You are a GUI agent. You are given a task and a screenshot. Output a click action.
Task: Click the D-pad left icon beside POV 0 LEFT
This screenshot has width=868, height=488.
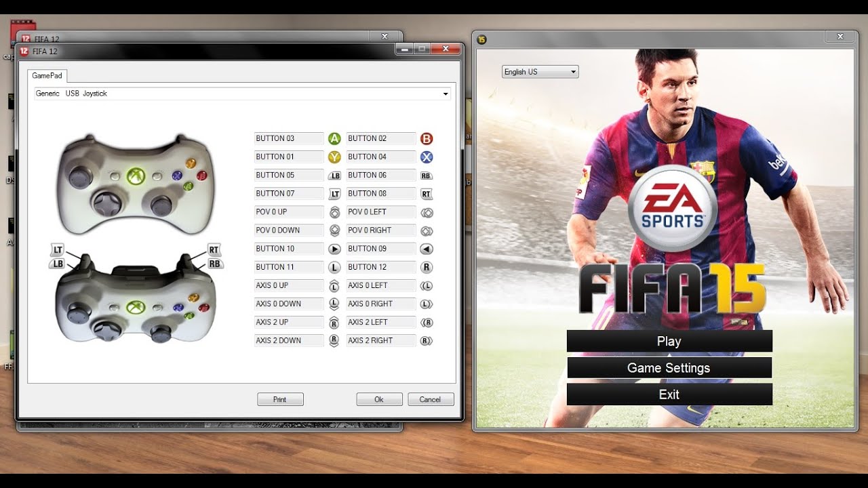click(x=427, y=212)
